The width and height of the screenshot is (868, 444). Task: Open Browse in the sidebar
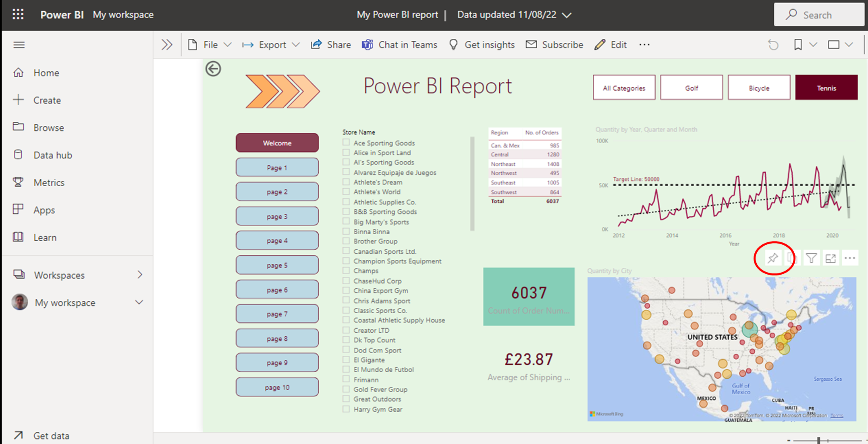point(48,127)
